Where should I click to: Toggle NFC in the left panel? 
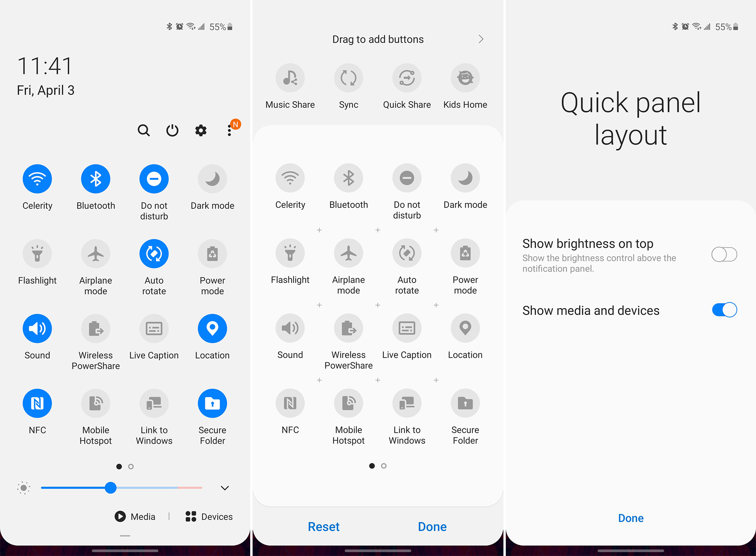click(37, 403)
